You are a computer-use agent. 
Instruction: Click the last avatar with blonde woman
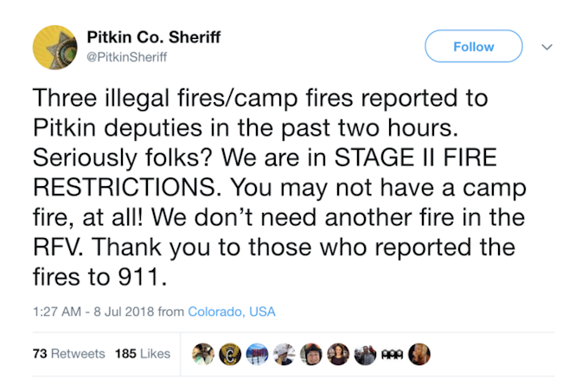419,354
